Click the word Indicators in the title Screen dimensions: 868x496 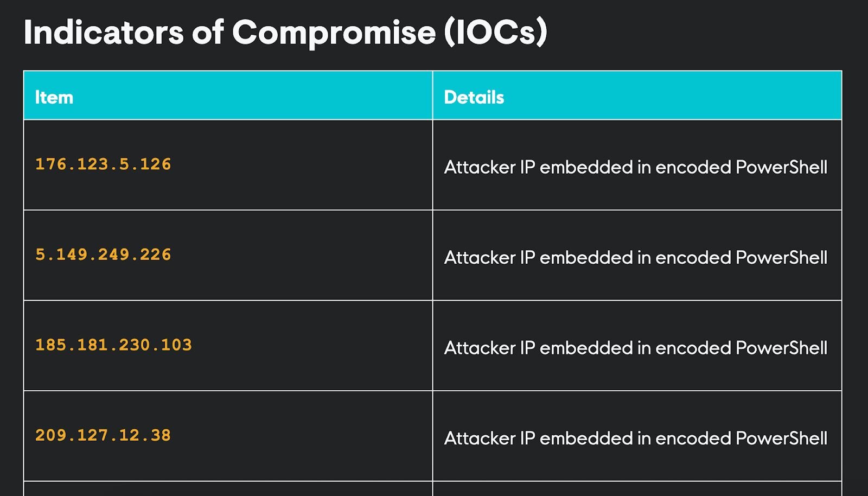pos(104,32)
